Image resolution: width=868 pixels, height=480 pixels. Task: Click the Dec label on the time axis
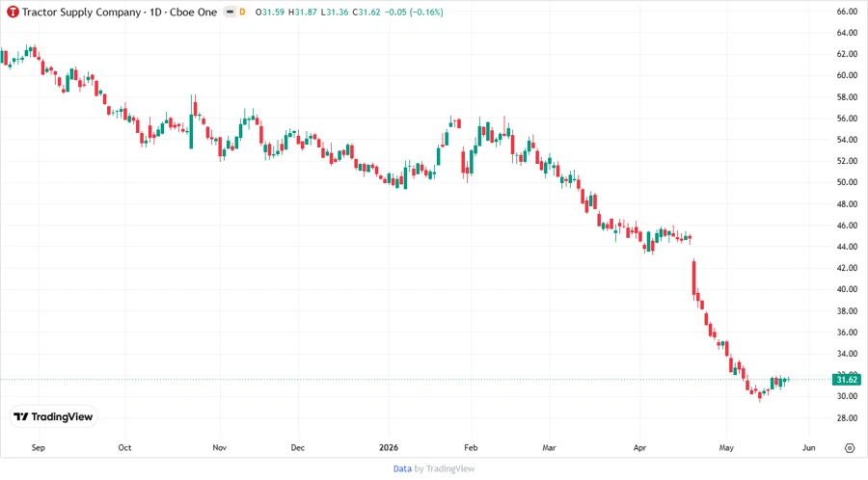click(x=298, y=447)
